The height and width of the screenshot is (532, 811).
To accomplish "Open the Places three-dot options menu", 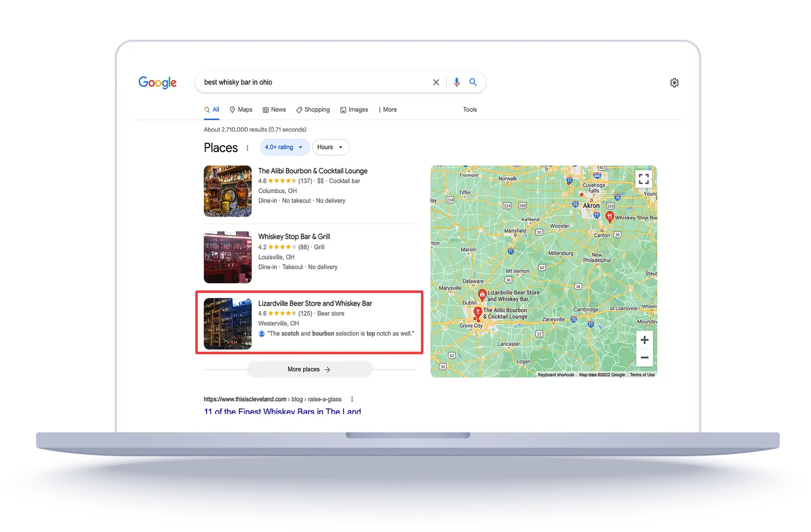I will [x=247, y=148].
